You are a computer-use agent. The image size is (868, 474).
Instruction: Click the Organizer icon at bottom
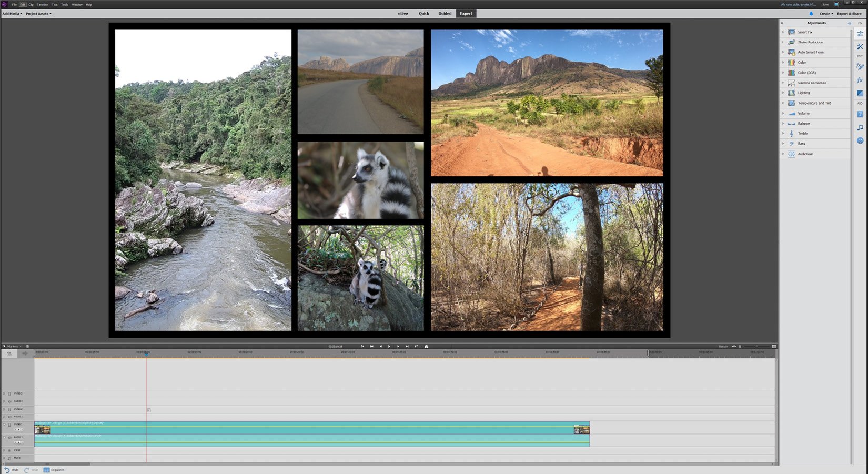[x=46, y=470]
